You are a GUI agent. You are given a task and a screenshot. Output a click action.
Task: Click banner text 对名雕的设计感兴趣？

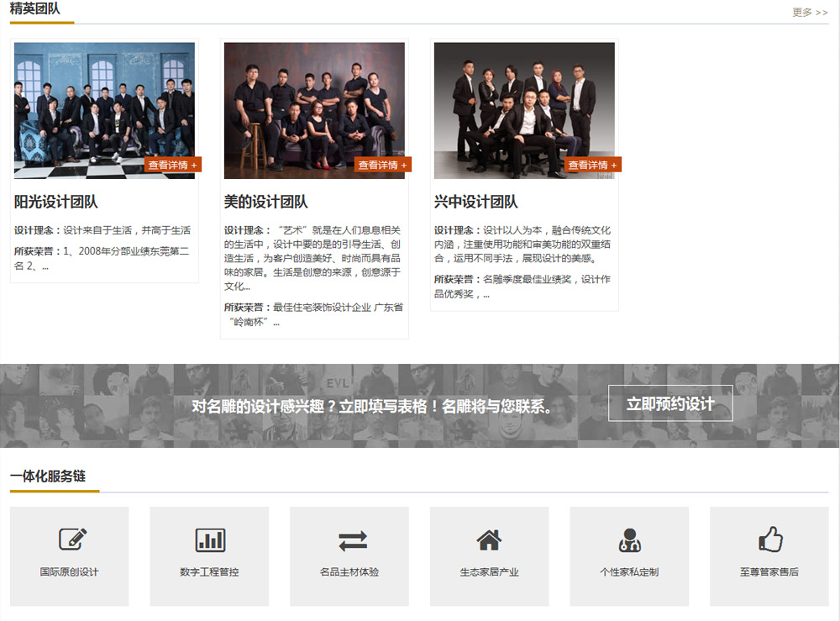pyautogui.click(x=264, y=406)
